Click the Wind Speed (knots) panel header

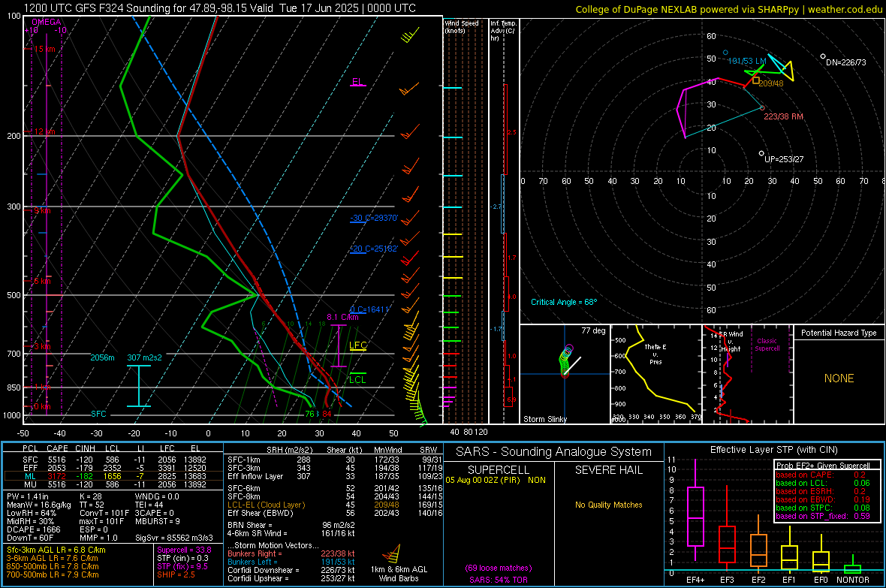pos(462,26)
